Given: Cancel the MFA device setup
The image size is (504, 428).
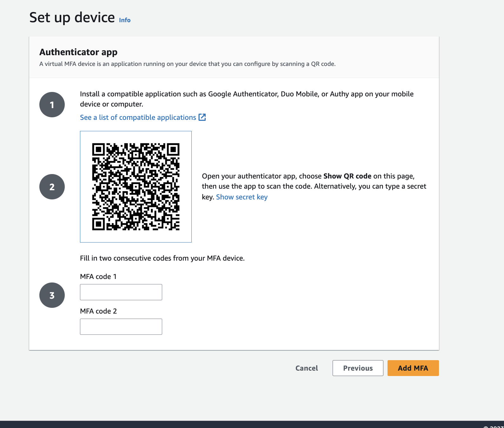Looking at the screenshot, I should (307, 368).
